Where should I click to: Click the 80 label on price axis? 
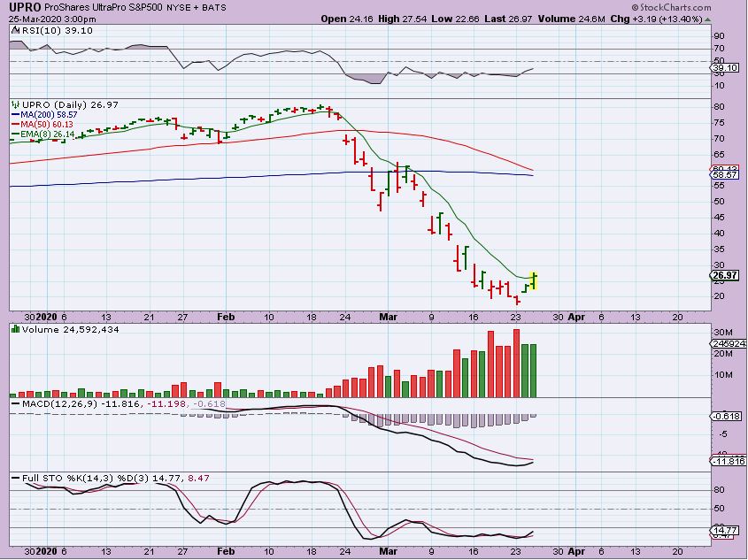coord(720,106)
